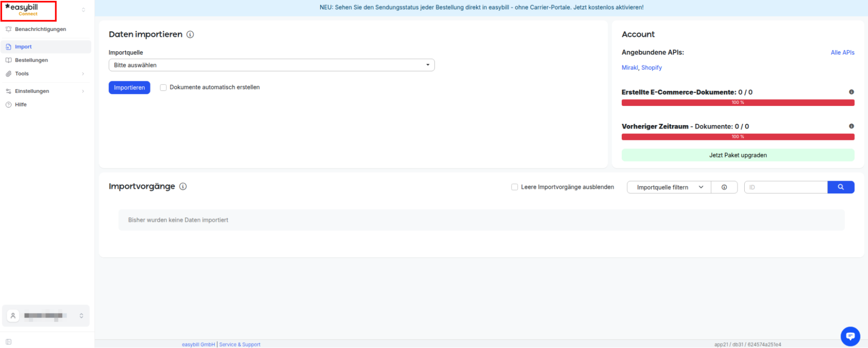
Task: Open the Importquelle Bitte auswählen dropdown
Action: (271, 65)
